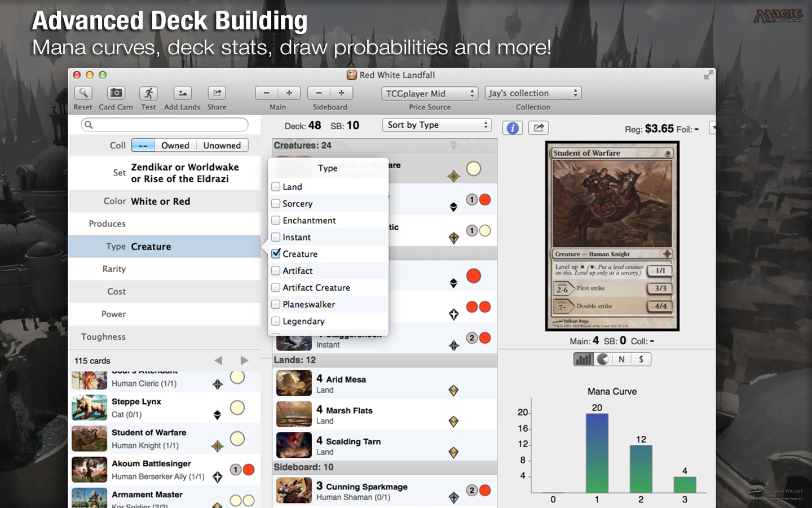This screenshot has width=812, height=508.
Task: Select the dollar price stats view
Action: click(x=641, y=359)
